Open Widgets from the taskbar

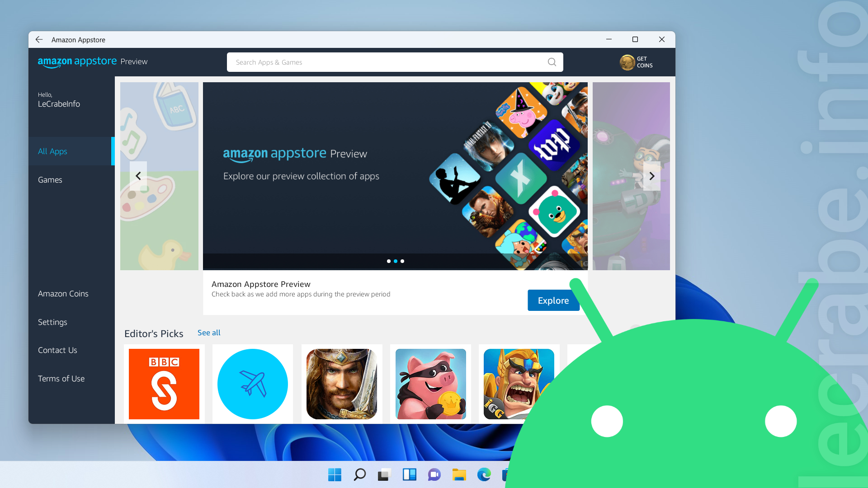(410, 474)
